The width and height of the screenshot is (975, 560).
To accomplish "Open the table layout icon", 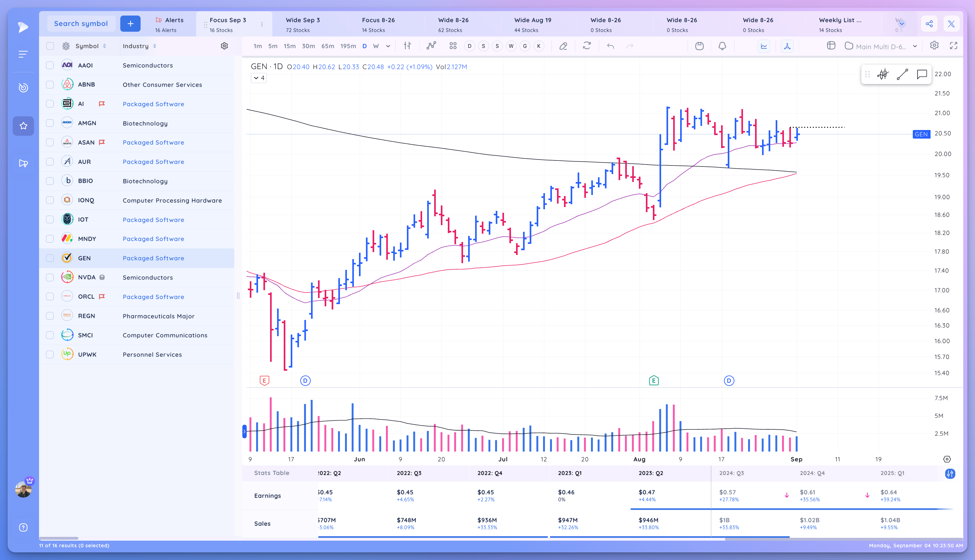I will (x=831, y=46).
